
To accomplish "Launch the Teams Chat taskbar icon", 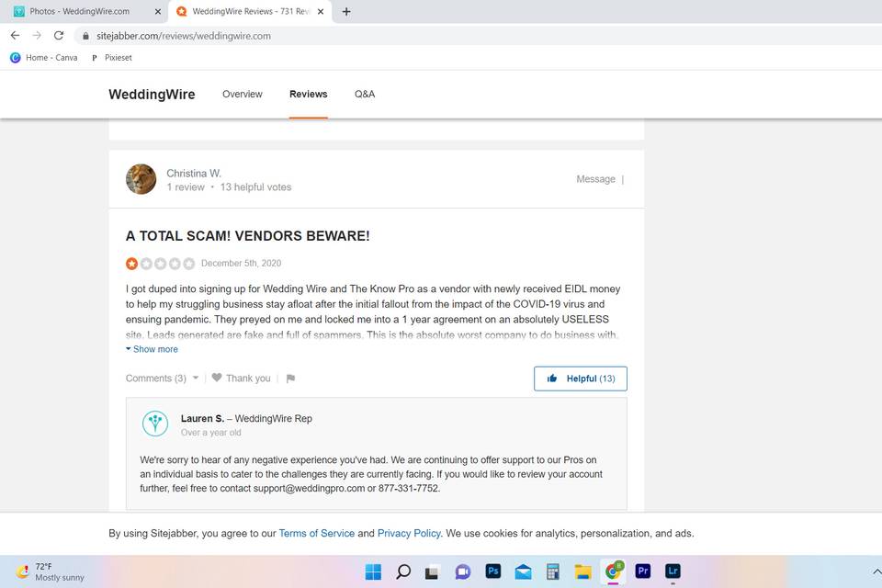I will 463,571.
